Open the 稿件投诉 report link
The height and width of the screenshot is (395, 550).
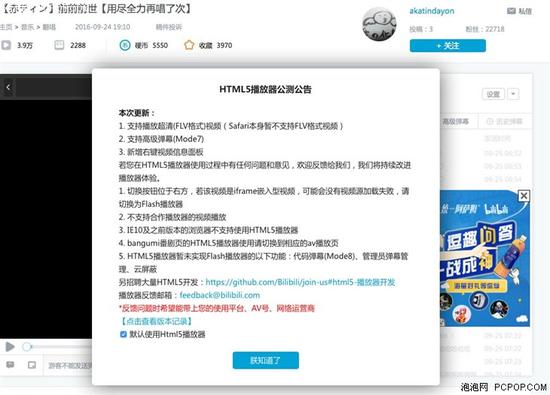coord(169,27)
